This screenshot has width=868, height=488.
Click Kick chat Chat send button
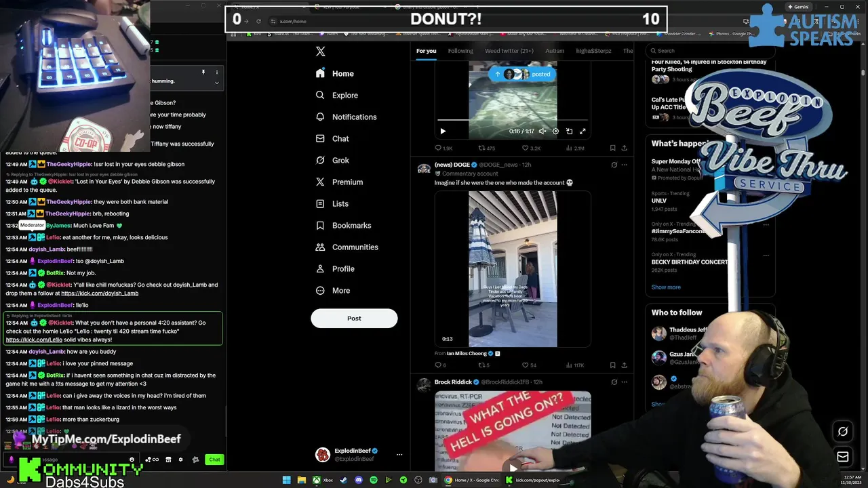click(214, 460)
